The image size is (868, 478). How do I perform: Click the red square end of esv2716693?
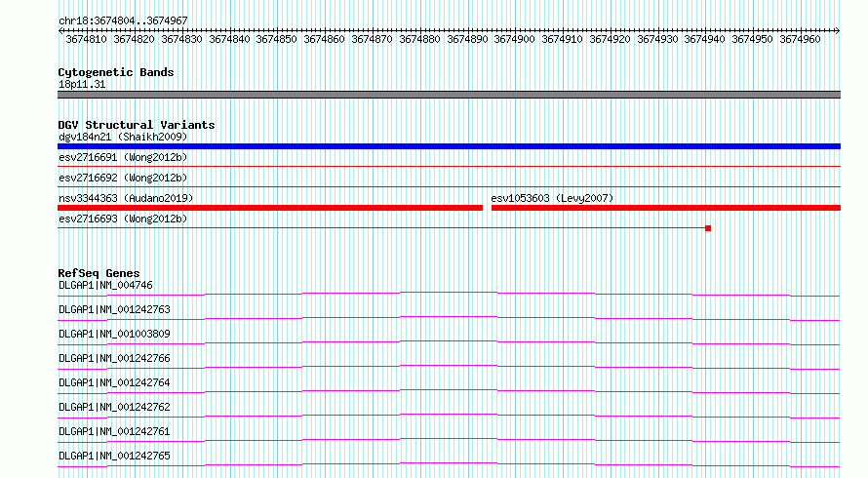coord(708,228)
